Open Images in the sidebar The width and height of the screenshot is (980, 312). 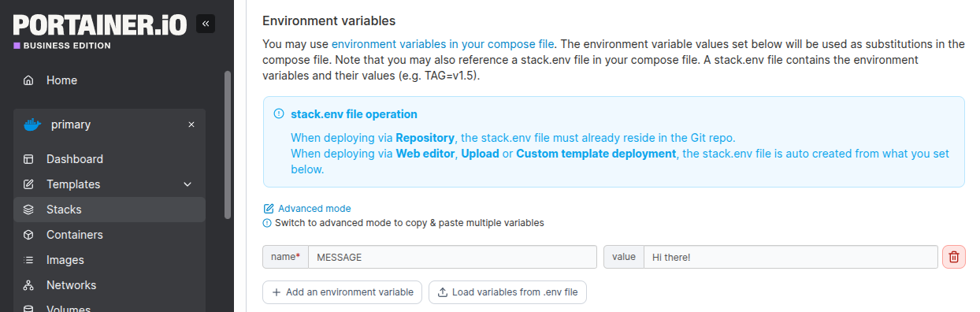click(110, 260)
